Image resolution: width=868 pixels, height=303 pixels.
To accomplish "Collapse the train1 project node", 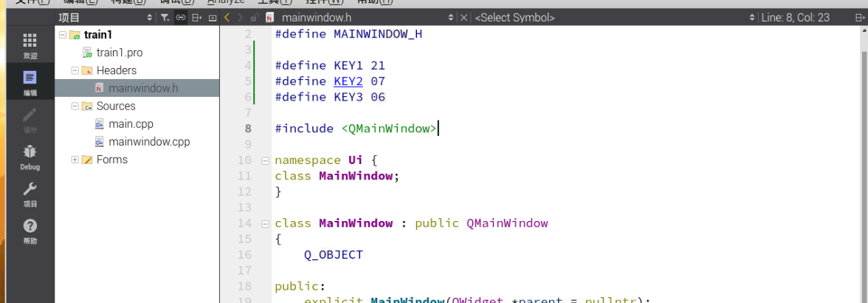I will [x=63, y=35].
